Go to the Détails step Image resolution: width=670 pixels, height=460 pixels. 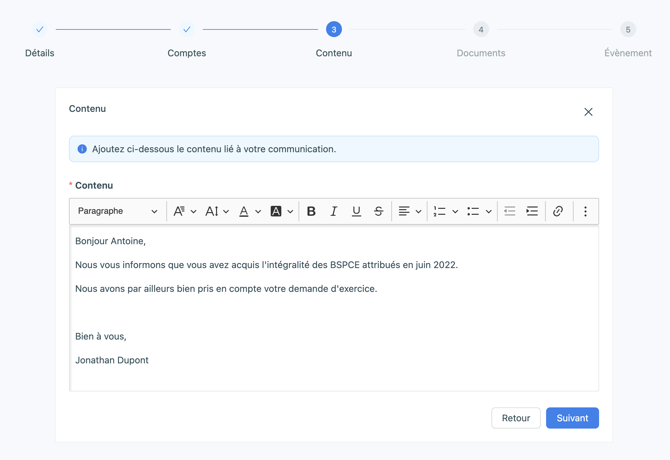coord(40,30)
